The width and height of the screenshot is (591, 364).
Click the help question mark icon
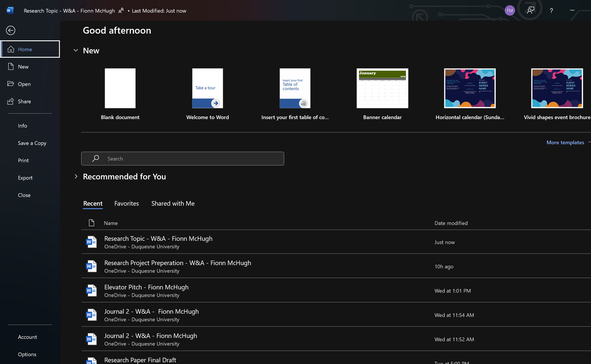(551, 11)
